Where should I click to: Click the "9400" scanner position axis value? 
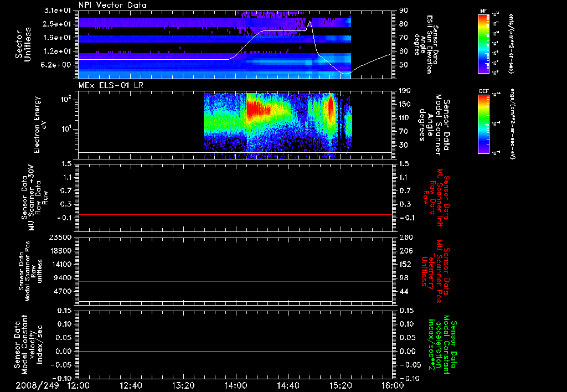click(62, 278)
